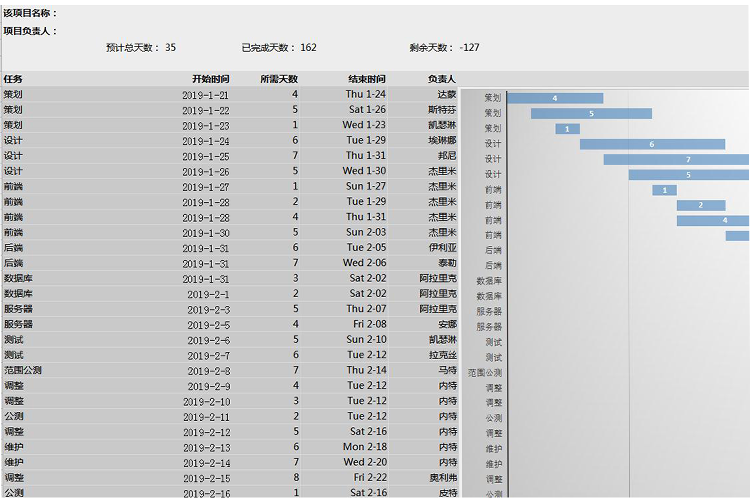Image resolution: width=750 pixels, height=501 pixels.
Task: Select the owner cell 伊利亚
Action: [x=442, y=248]
